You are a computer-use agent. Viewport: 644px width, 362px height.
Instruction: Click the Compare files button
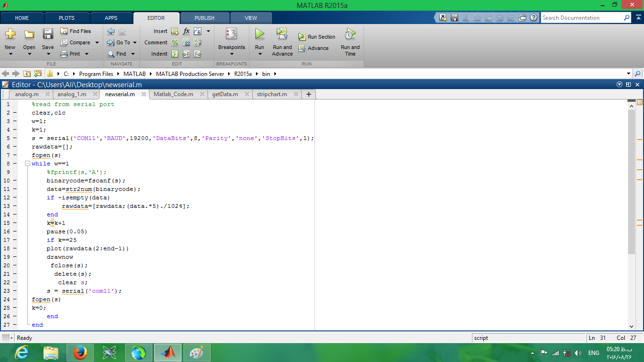point(76,42)
